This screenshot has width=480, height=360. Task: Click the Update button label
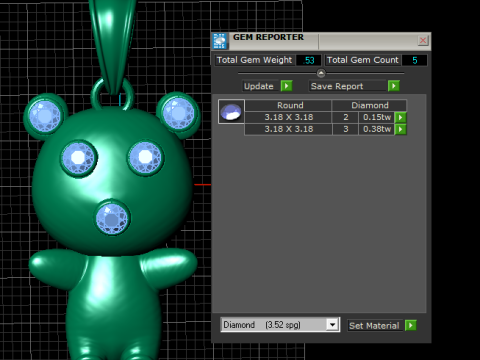[259, 86]
